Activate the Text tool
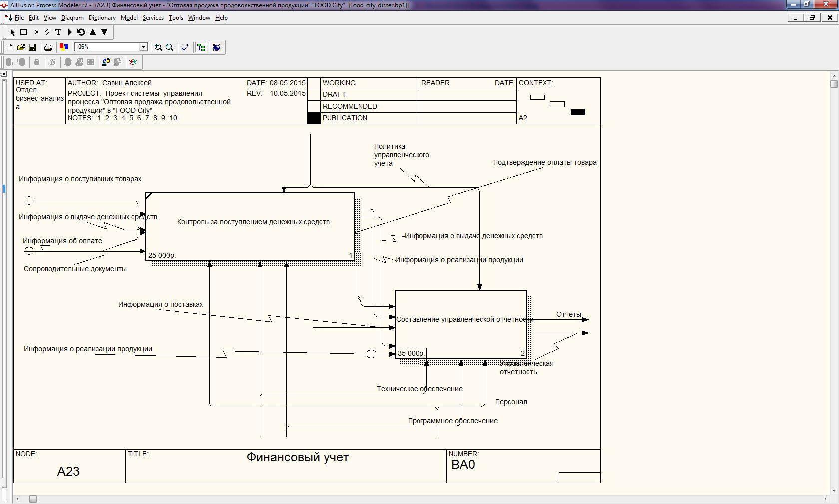The image size is (839, 504). pyautogui.click(x=58, y=32)
